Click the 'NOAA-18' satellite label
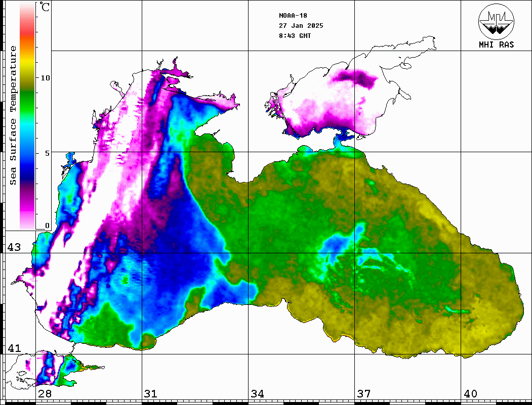Image resolution: width=532 pixels, height=405 pixels. point(293,16)
